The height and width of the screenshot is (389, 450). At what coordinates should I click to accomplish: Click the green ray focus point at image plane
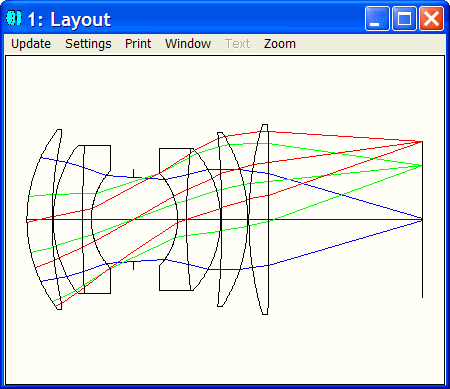pyautogui.click(x=422, y=165)
